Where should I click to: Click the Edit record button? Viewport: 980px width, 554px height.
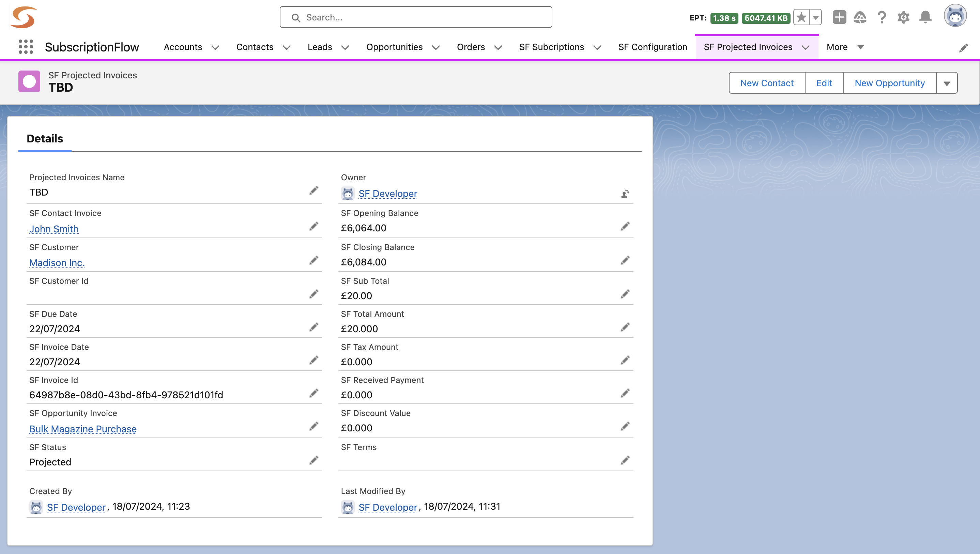pyautogui.click(x=824, y=83)
